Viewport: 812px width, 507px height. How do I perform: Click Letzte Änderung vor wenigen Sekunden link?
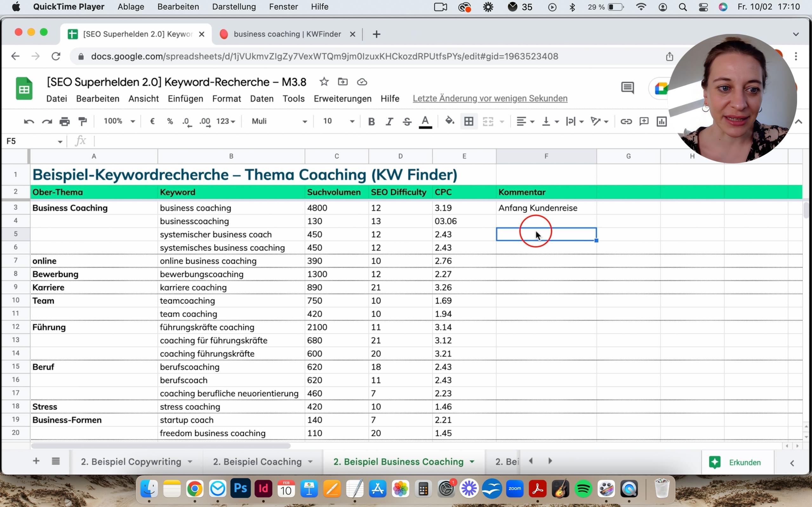(490, 99)
